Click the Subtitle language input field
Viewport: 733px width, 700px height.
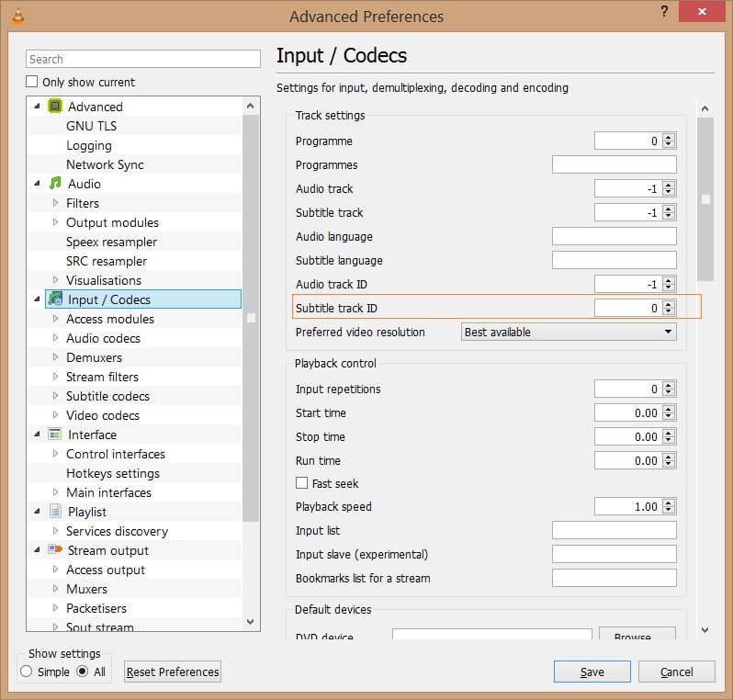pyautogui.click(x=614, y=260)
